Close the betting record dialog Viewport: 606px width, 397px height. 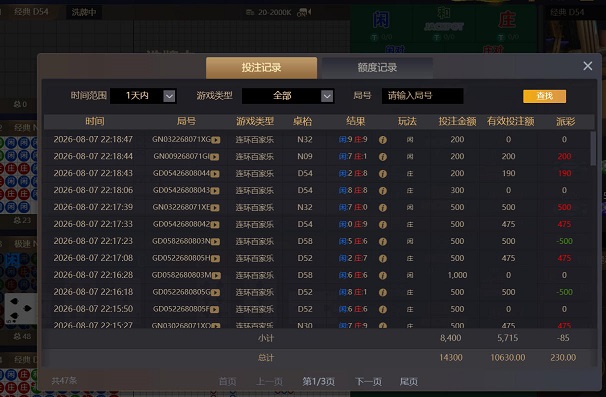[587, 66]
